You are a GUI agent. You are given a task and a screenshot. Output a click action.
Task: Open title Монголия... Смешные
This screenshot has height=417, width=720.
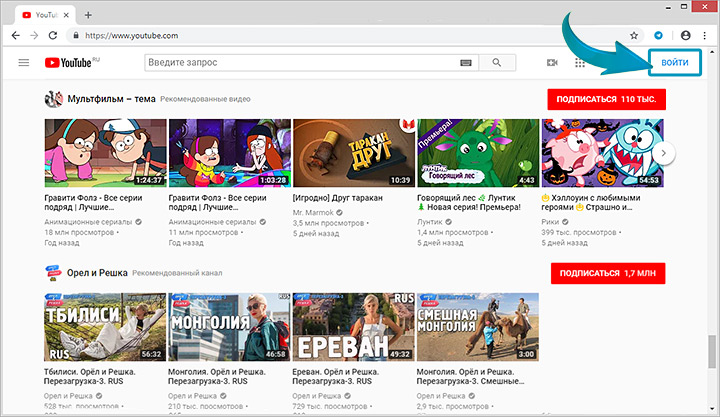click(470, 377)
